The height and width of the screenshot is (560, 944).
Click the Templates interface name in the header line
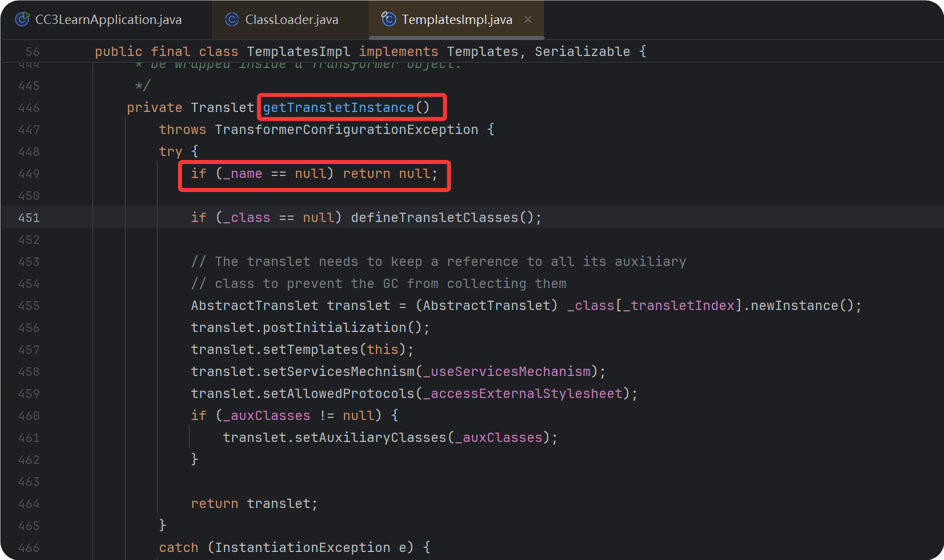click(x=482, y=51)
